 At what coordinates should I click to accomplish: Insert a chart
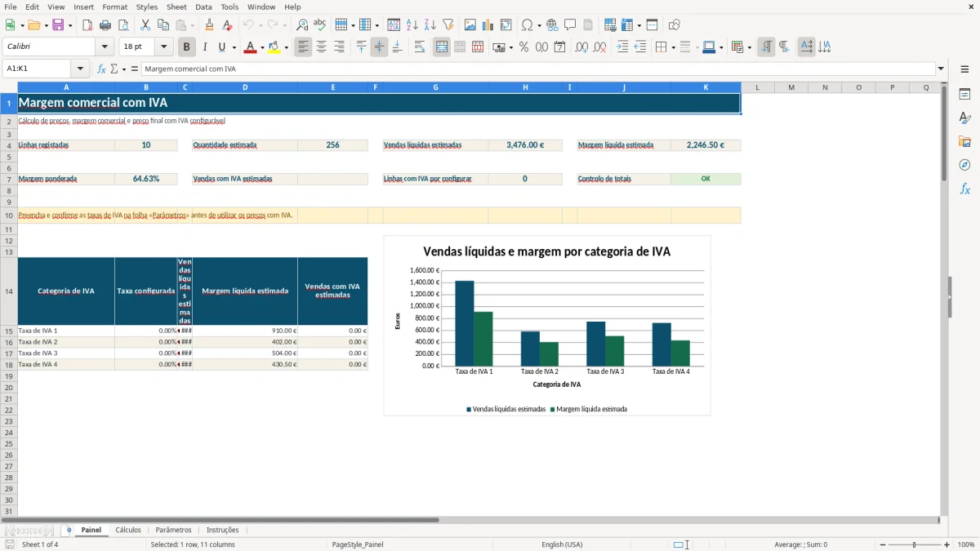(488, 25)
